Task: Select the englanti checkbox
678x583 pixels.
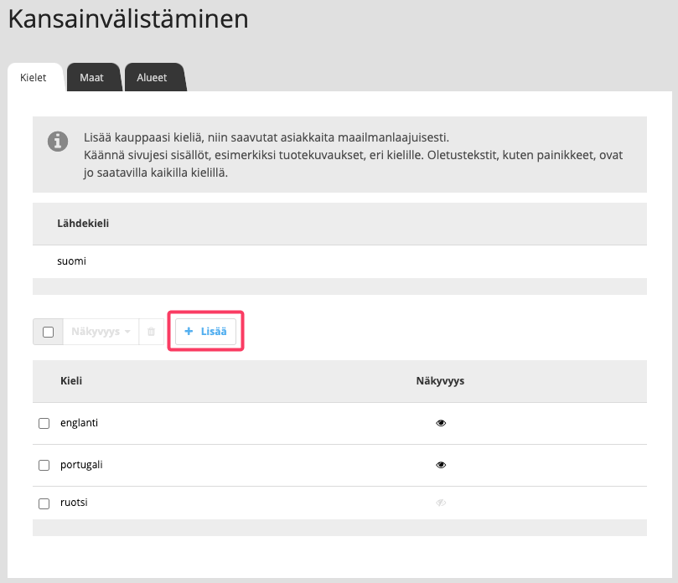Action: (x=44, y=423)
